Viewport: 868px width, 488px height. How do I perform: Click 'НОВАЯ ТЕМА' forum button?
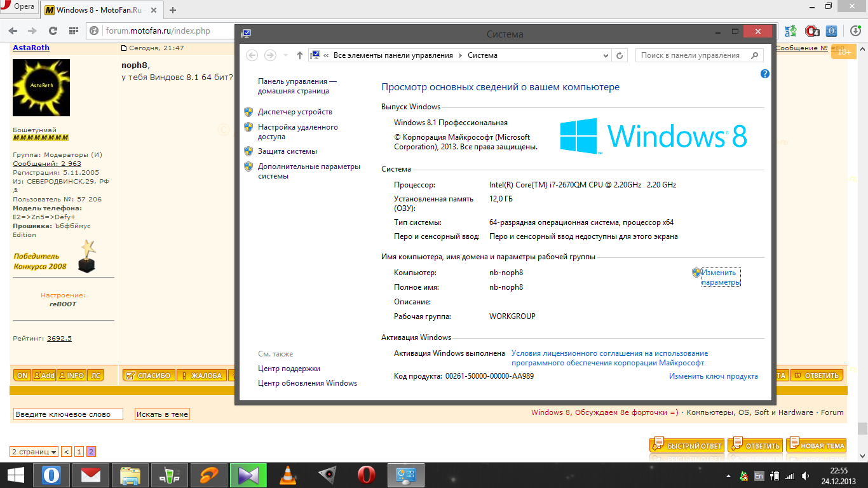coord(817,445)
